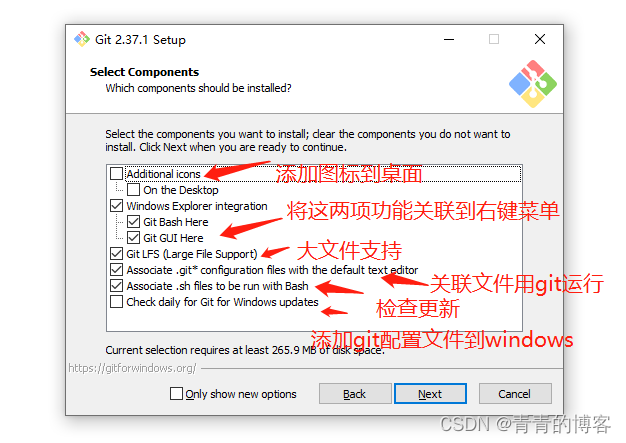
Task: Cancel the Git installation
Action: click(x=515, y=394)
